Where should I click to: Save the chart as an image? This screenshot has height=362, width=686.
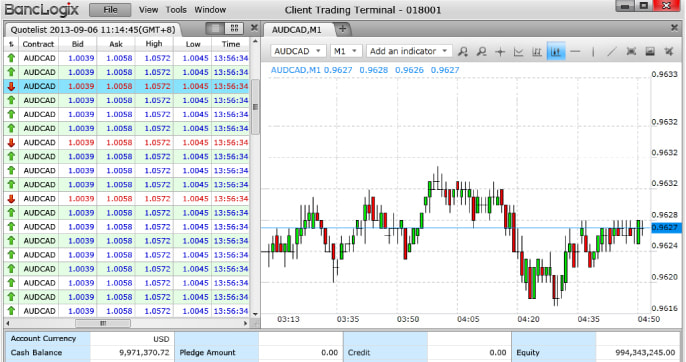[650, 52]
